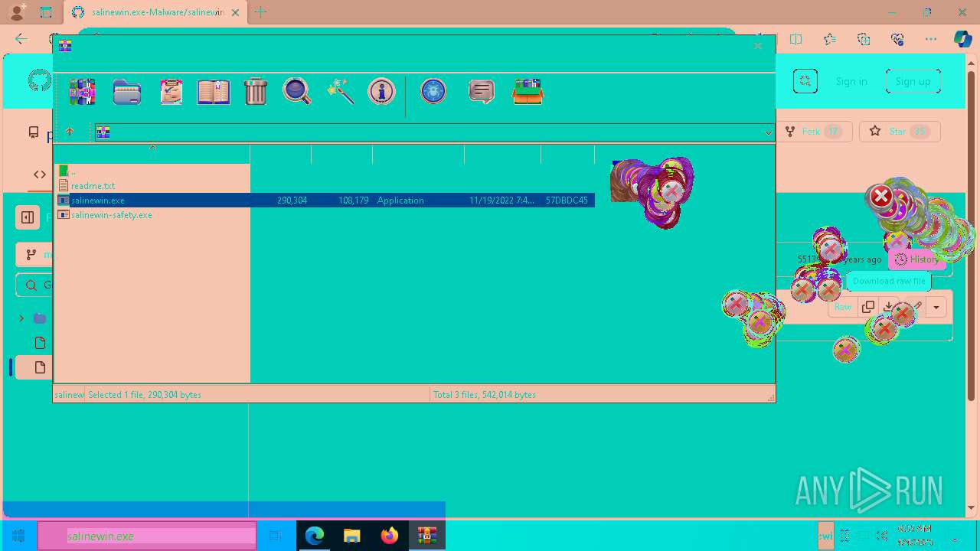Click the Delete trash can icon

[x=256, y=92]
